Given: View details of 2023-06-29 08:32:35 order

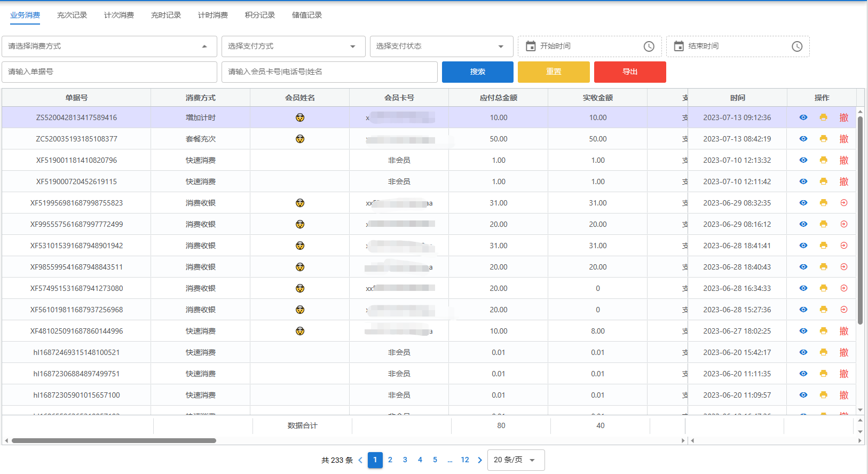Looking at the screenshot, I should [x=803, y=203].
